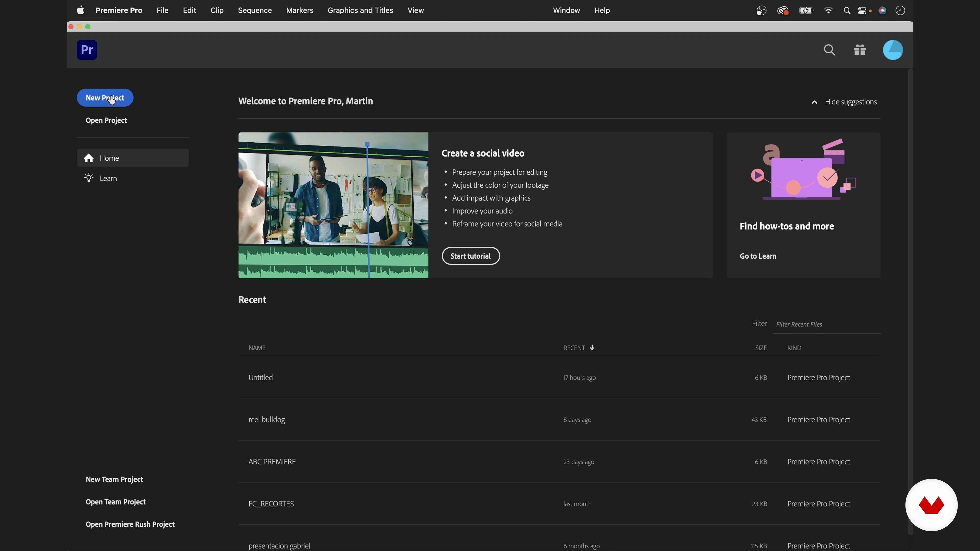
Task: Open the Edit menu
Action: click(189, 10)
